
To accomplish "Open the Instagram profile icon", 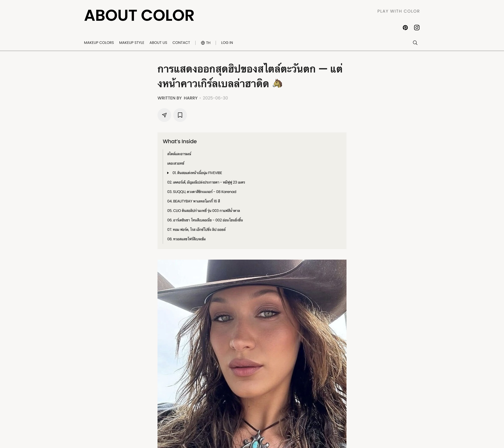I will pos(417,28).
